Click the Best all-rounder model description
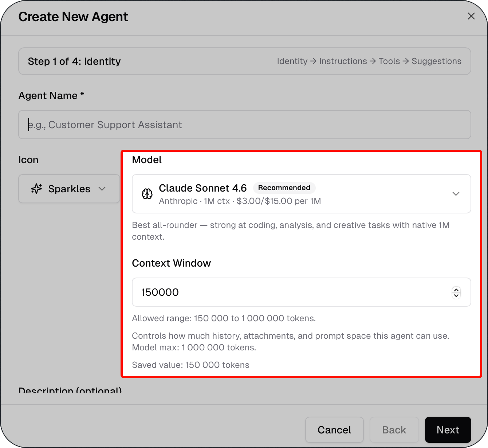The width and height of the screenshot is (488, 448). [x=291, y=231]
